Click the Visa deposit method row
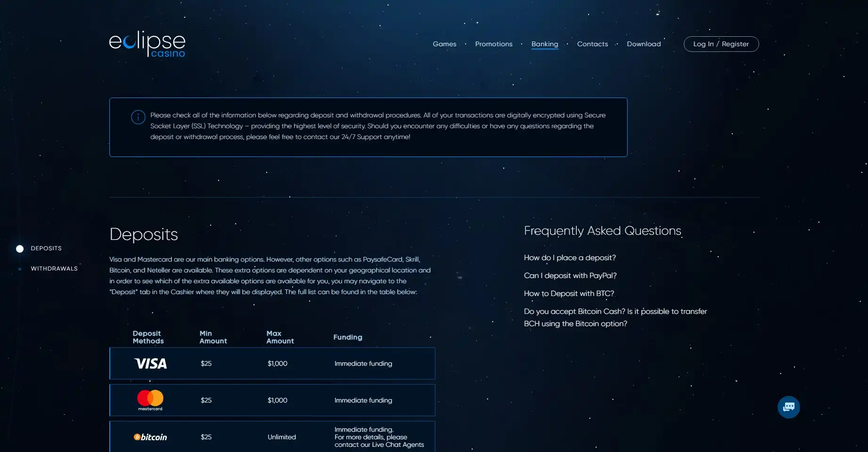Image resolution: width=868 pixels, height=452 pixels. (272, 363)
